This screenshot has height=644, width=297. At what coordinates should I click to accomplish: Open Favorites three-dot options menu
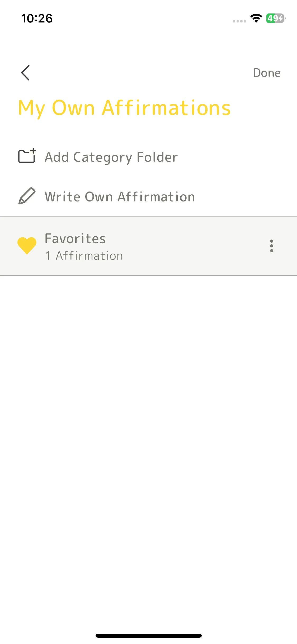[271, 246]
